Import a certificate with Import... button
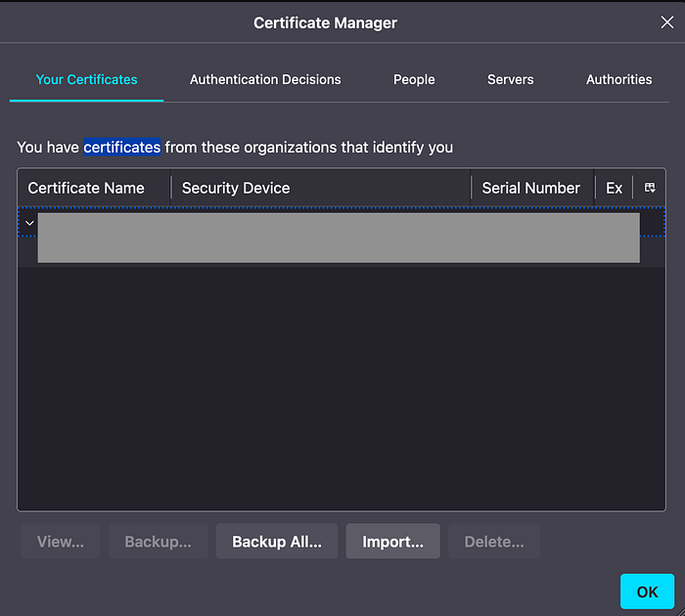This screenshot has width=685, height=616. 392,542
